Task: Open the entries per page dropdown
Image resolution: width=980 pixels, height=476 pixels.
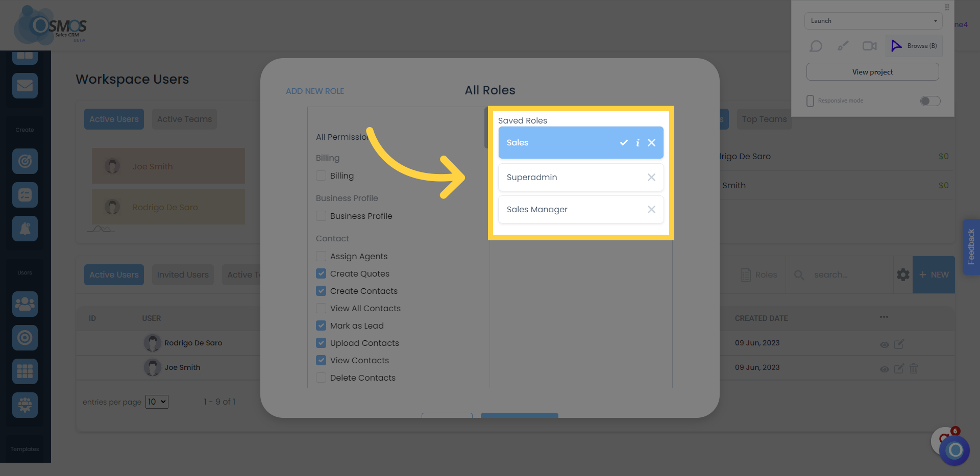Action: 157,402
